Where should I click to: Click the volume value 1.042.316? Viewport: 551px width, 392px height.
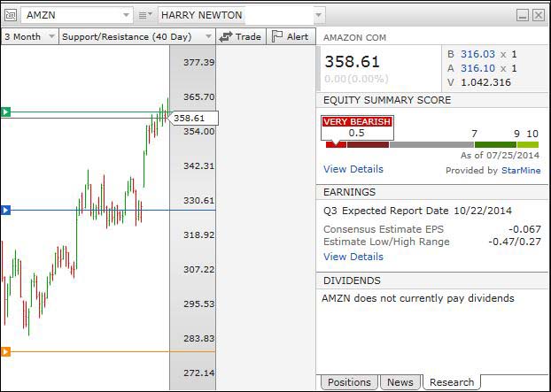485,82
